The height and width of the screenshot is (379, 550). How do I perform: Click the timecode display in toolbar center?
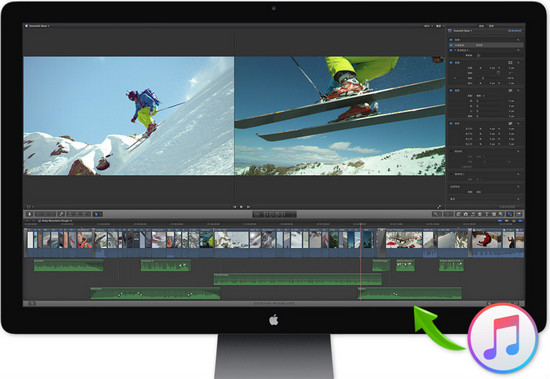(x=275, y=214)
